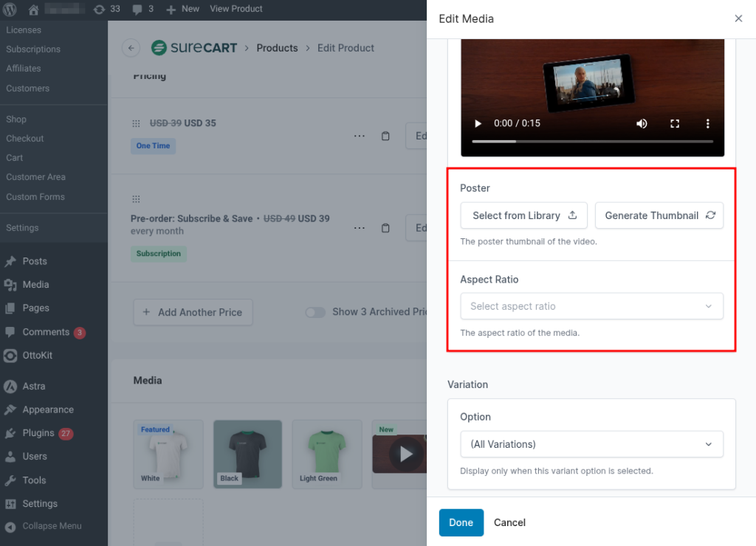Click the video play button
756x546 pixels.
tap(478, 123)
